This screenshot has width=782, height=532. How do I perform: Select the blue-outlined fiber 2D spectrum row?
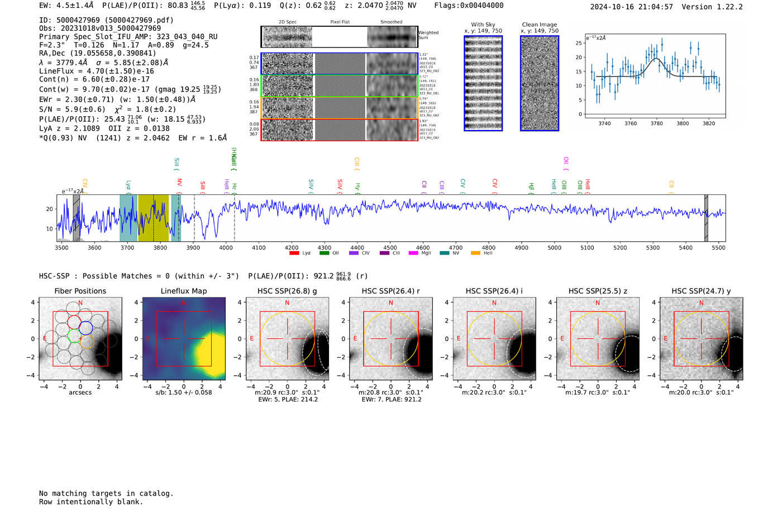tap(340, 64)
